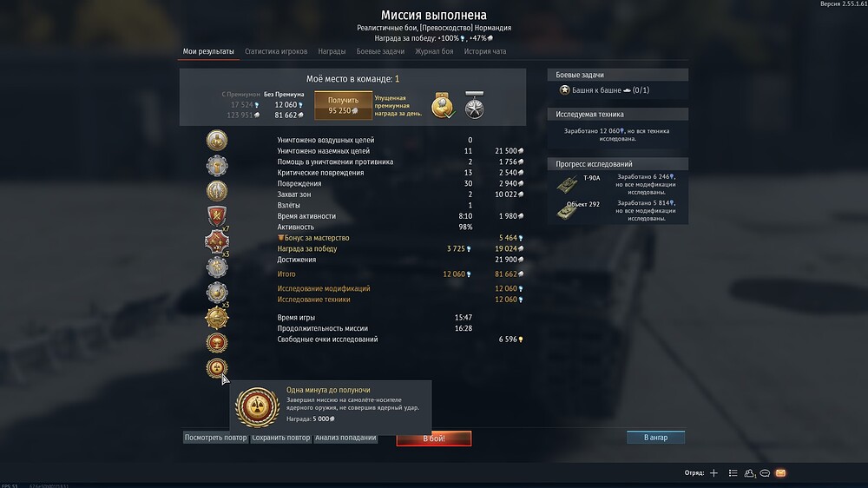The width and height of the screenshot is (868, 488).
Task: Switch to the Статистика игроков tab
Action: point(276,51)
